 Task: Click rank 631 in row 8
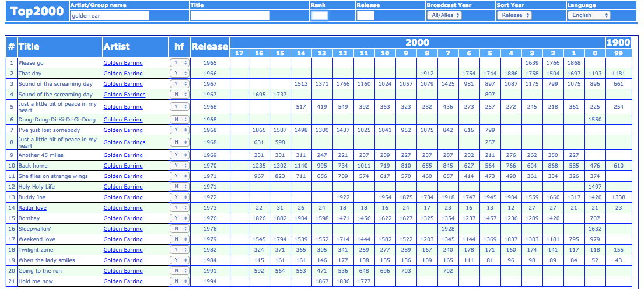point(259,142)
